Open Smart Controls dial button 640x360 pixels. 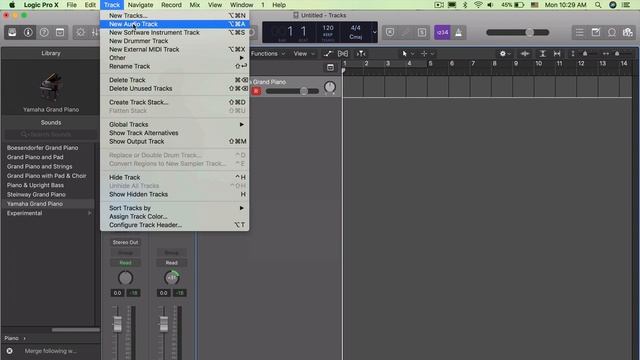pyautogui.click(x=80, y=32)
